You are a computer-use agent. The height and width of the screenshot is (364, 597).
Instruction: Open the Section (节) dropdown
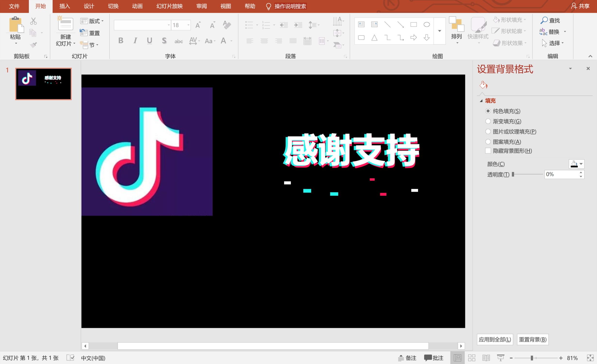coord(89,45)
